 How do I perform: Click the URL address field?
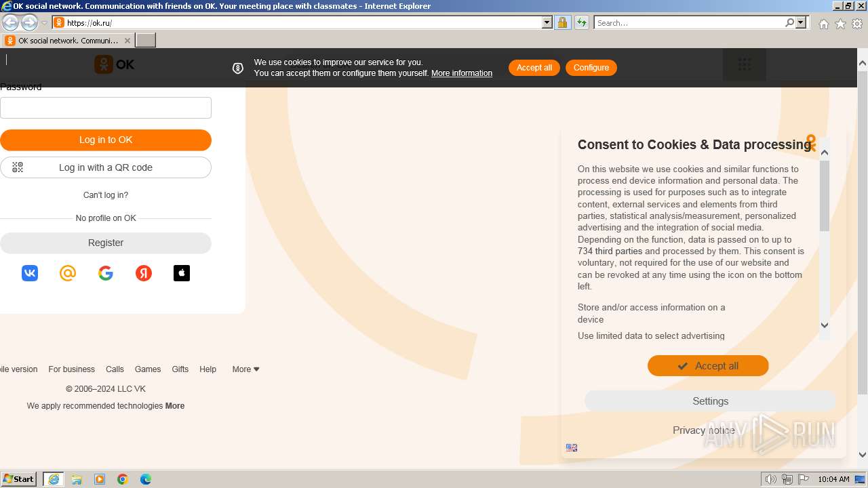(x=303, y=22)
